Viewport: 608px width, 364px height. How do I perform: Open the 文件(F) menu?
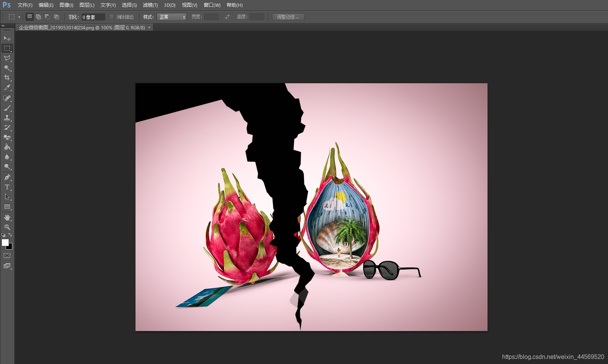tap(25, 5)
